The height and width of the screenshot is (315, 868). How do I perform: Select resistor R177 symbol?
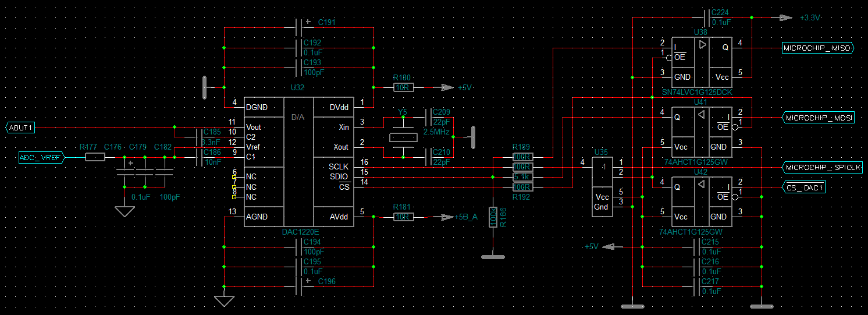(95, 157)
